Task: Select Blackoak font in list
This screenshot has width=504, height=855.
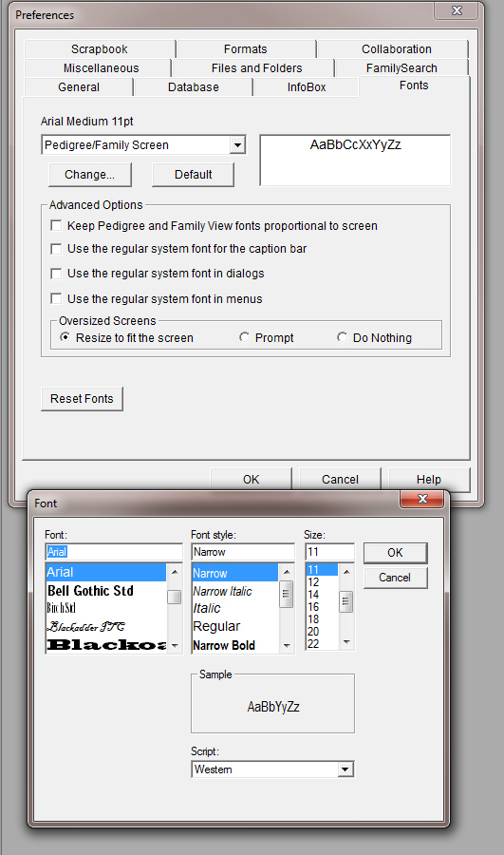Action: coord(106,644)
